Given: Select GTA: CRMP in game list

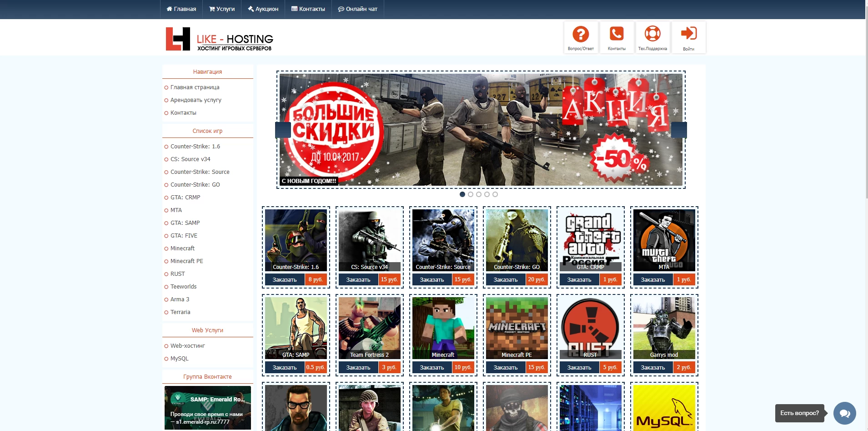Looking at the screenshot, I should pyautogui.click(x=185, y=198).
